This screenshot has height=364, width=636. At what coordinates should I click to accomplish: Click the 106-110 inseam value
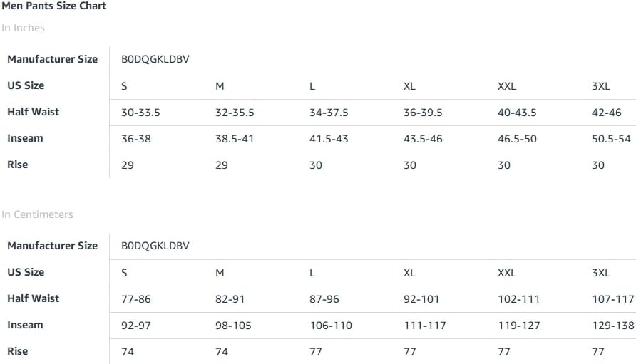(x=331, y=325)
